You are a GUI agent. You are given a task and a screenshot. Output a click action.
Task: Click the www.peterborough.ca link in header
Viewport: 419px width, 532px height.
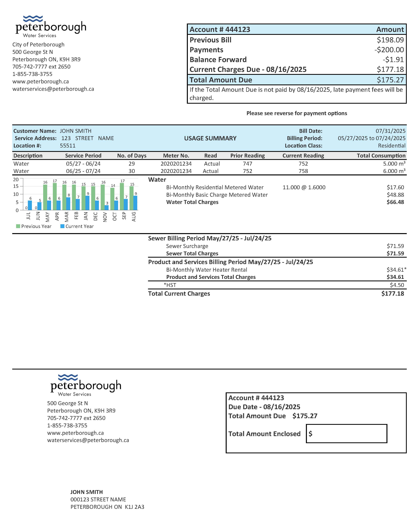pyautogui.click(x=40, y=82)
